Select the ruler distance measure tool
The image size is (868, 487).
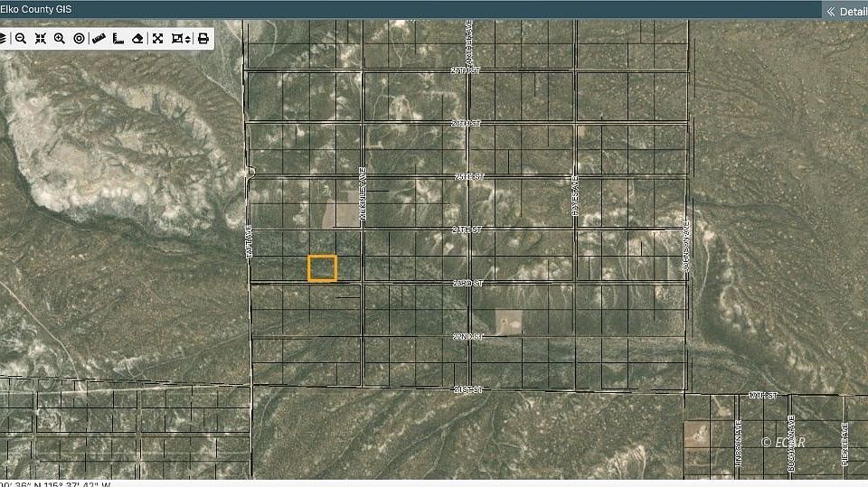[x=99, y=38]
